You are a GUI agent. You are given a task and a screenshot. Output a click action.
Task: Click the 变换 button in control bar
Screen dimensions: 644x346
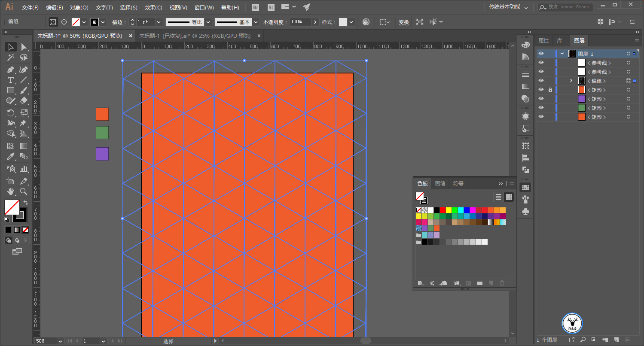click(404, 22)
